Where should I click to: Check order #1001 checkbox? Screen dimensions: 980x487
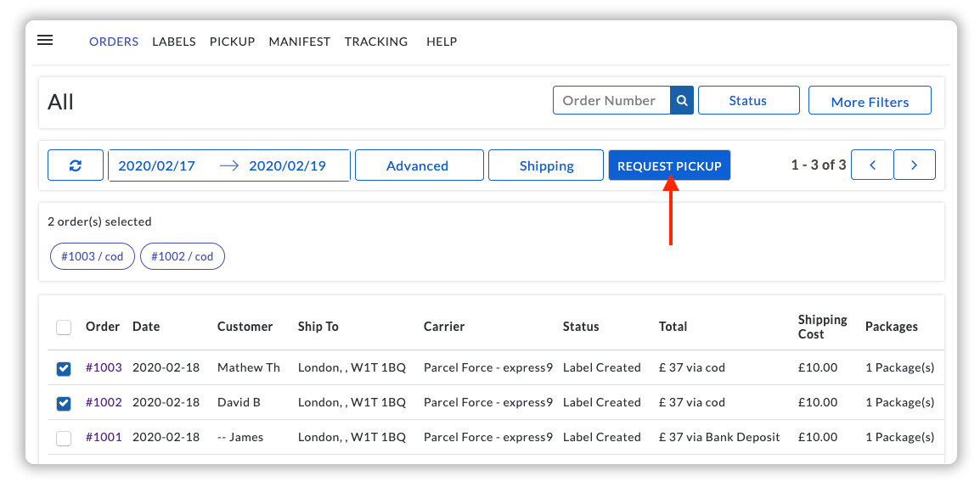click(x=64, y=439)
